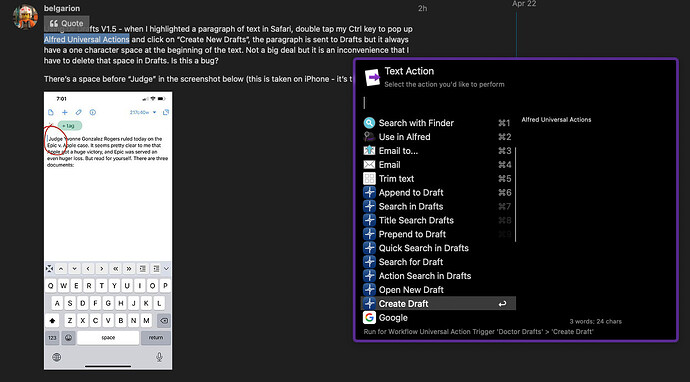Click the backspace key on iPhone keyboard
The width and height of the screenshot is (690, 382).
tap(164, 320)
